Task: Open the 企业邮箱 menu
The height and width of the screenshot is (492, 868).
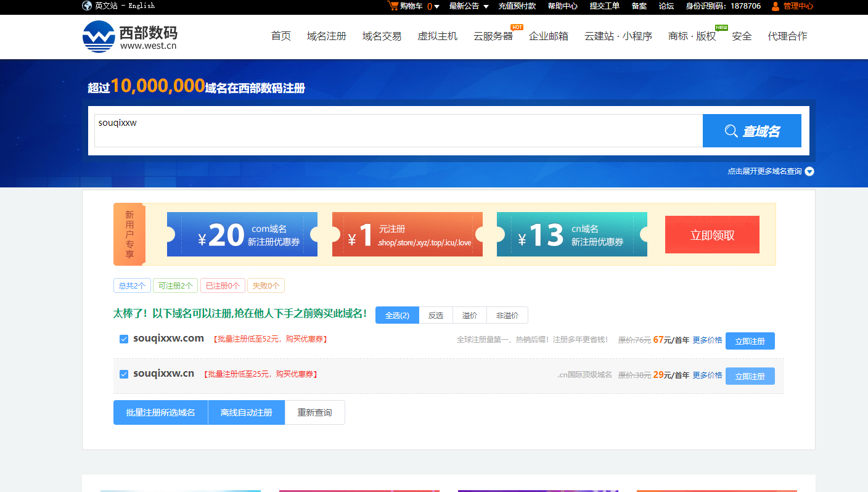Action: point(549,36)
